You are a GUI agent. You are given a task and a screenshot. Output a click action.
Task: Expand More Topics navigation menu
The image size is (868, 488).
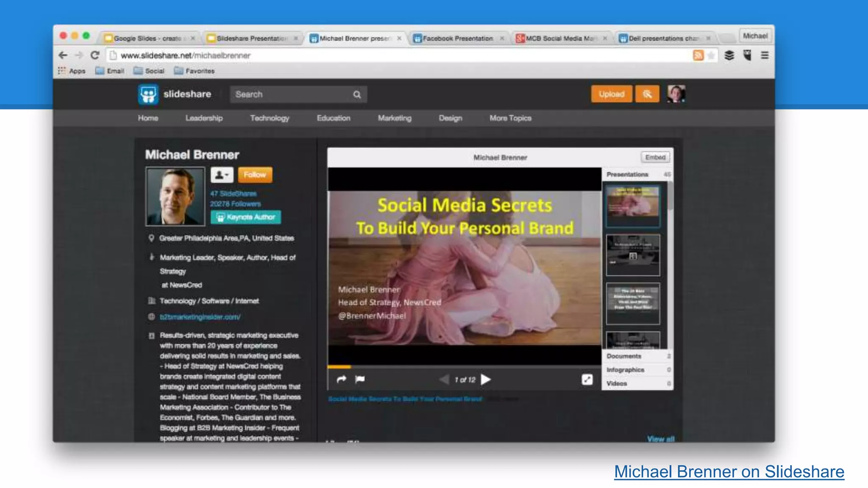[x=510, y=118]
